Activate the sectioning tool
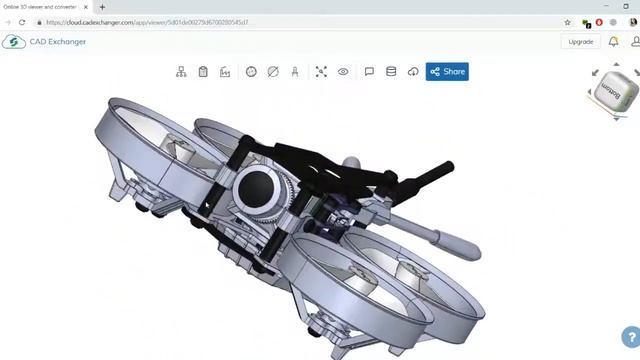The width and height of the screenshot is (640, 360). point(273,72)
